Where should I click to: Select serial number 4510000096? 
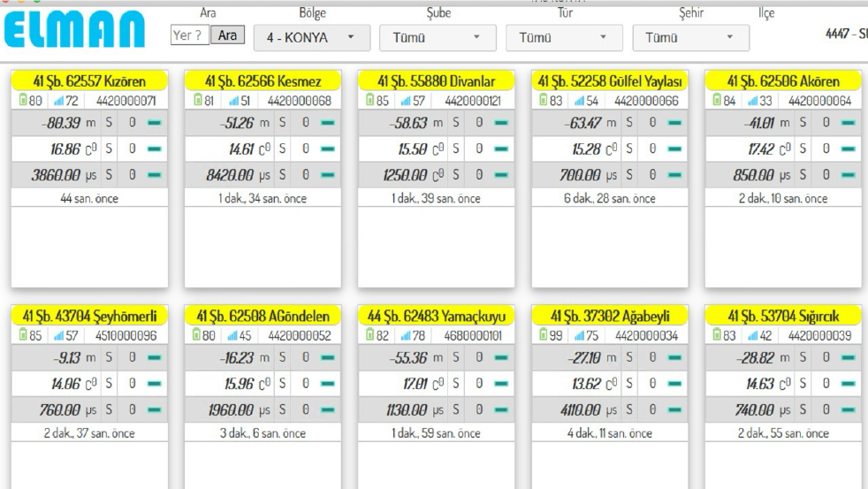tap(126, 336)
